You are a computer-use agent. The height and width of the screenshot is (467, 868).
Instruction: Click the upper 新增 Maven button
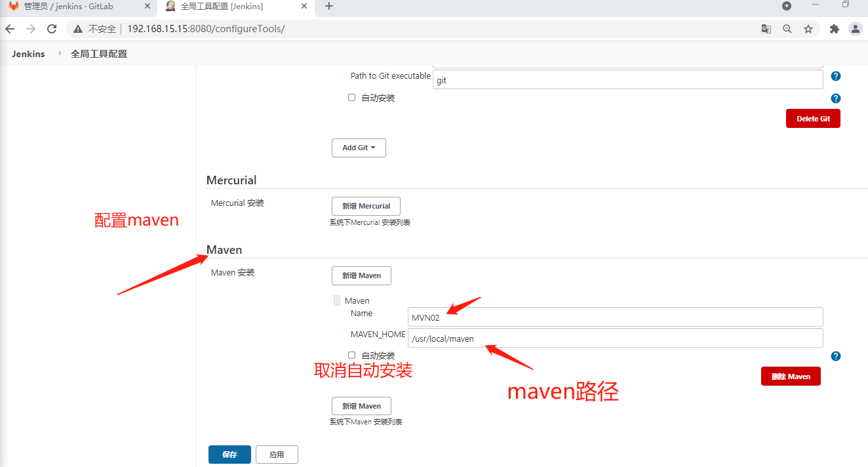click(x=361, y=275)
